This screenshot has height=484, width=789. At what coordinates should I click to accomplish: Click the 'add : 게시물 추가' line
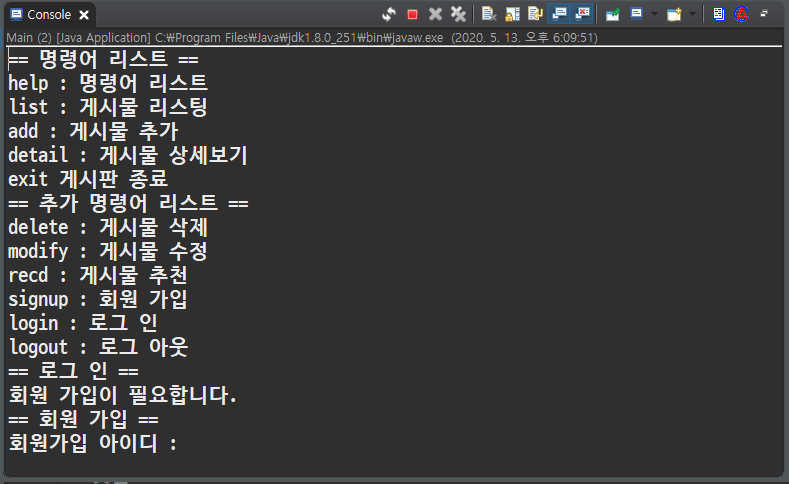coord(93,131)
